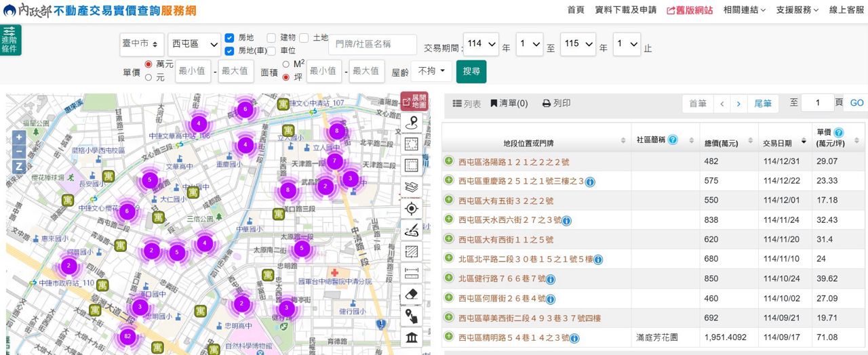
Task: Open the 西屯區 district dropdown
Action: tap(194, 44)
